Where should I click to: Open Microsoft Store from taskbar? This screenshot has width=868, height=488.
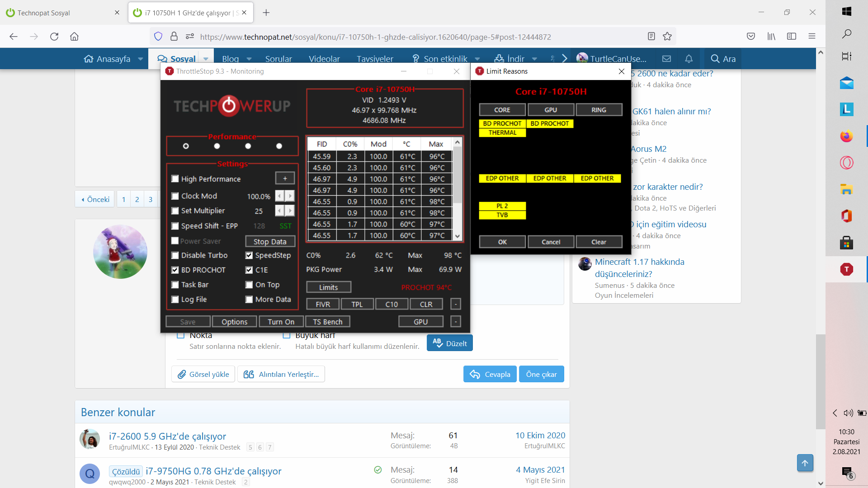coord(846,243)
